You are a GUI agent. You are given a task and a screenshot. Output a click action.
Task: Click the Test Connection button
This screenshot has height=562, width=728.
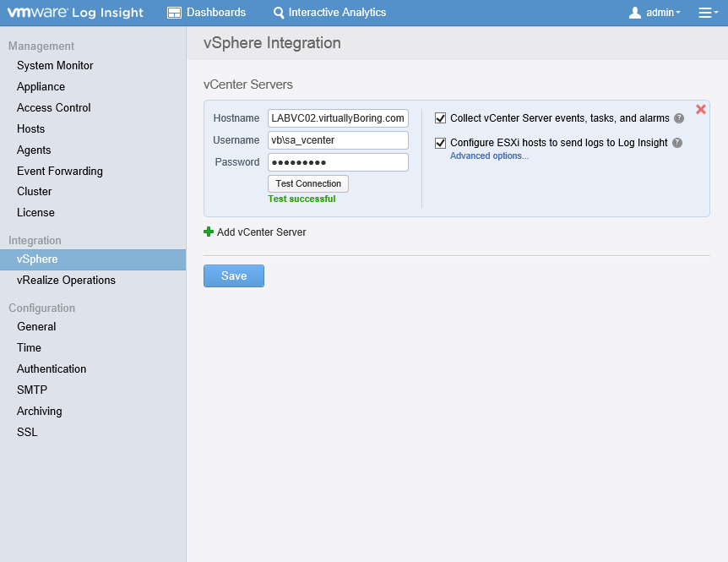pyautogui.click(x=308, y=183)
